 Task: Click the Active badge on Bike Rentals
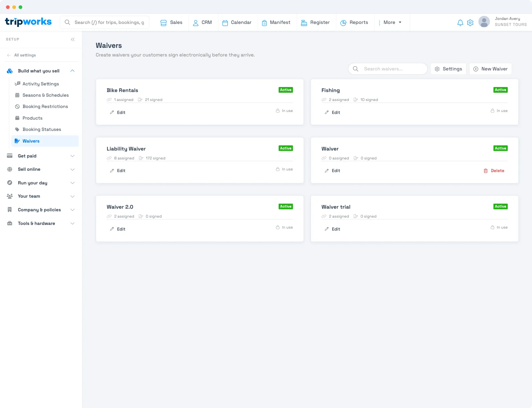coord(286,90)
